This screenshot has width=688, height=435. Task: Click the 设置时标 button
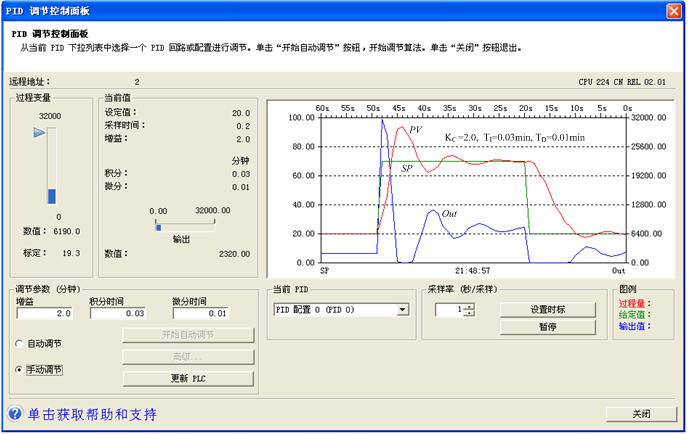click(x=548, y=310)
